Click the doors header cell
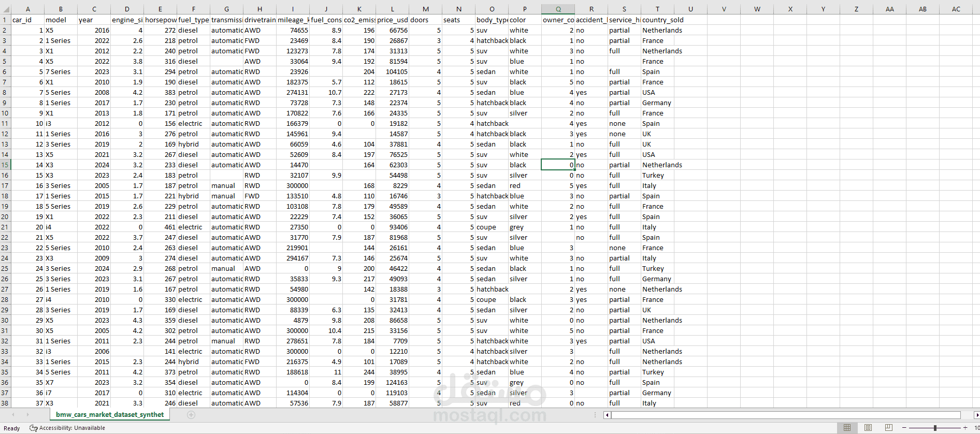980x434 pixels. 425,20
